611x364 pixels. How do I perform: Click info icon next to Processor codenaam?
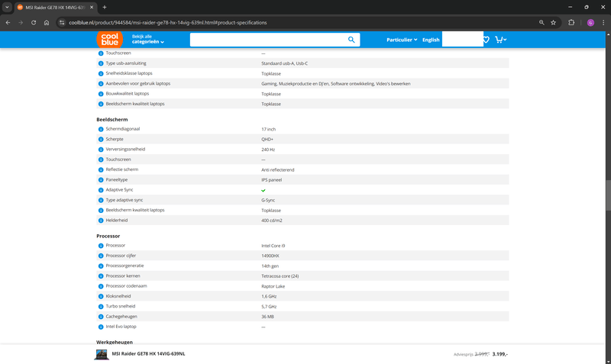point(101,286)
